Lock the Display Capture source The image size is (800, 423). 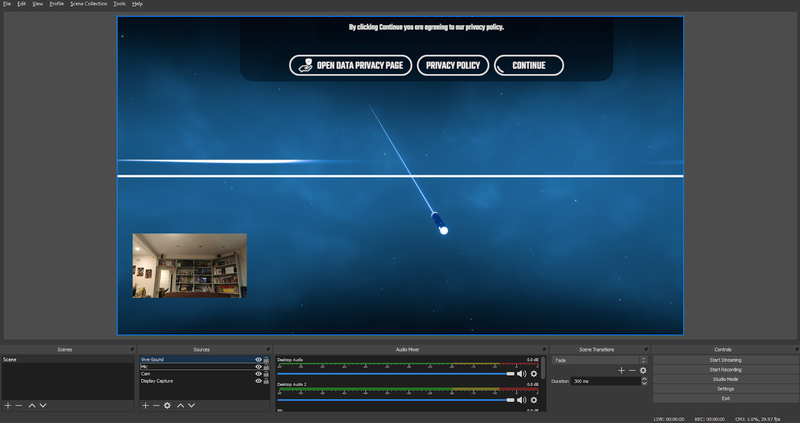point(266,381)
